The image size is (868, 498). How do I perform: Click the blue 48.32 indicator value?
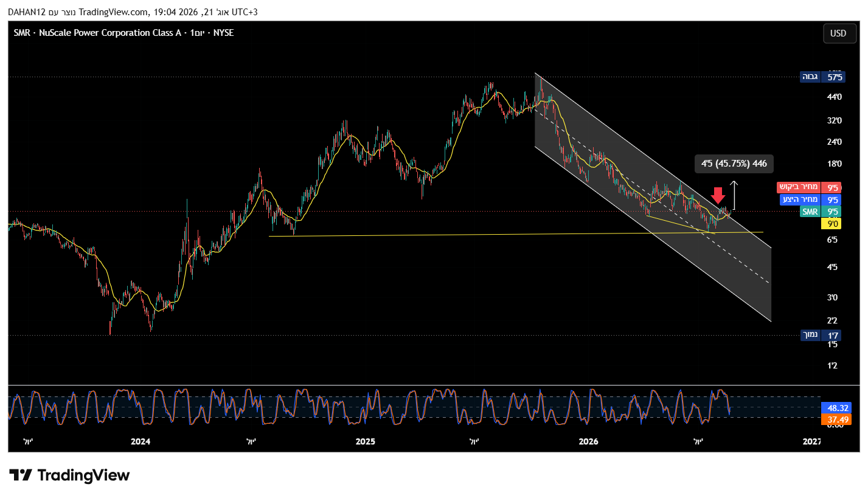click(836, 408)
